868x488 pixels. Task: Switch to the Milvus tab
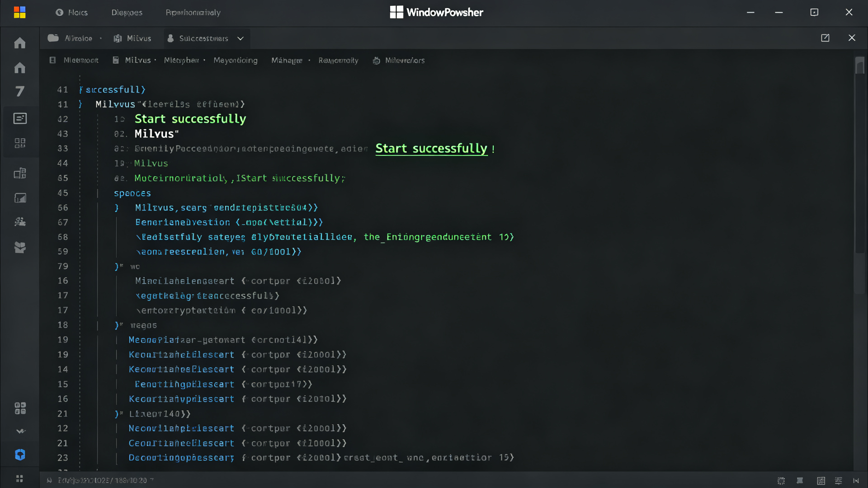coord(132,38)
